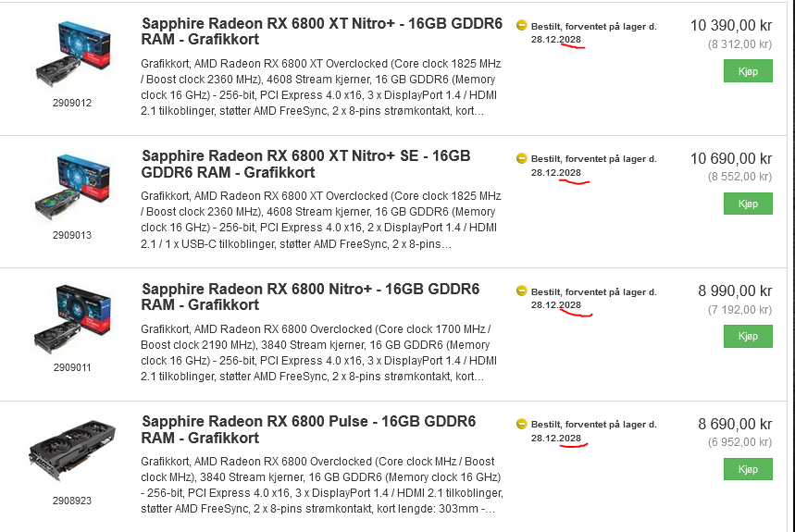The height and width of the screenshot is (532, 795).
Task: Buy the RX 6800 XT Nitro+ with Kjøp
Action: click(748, 71)
